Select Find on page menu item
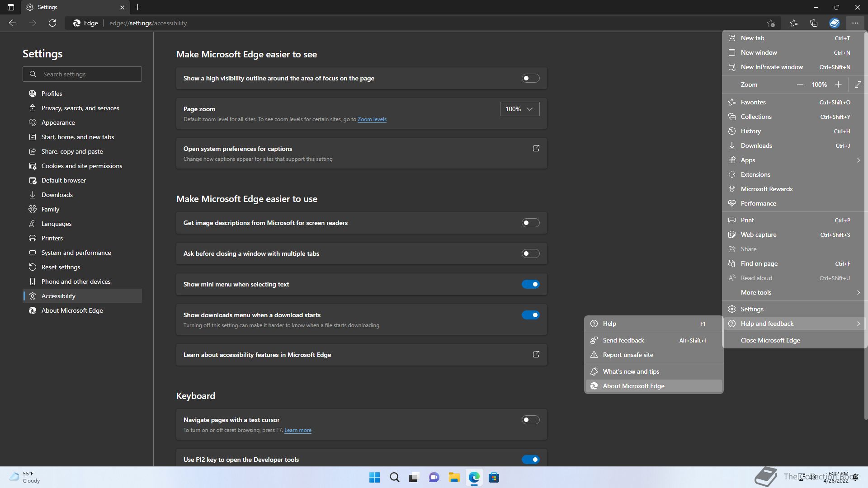This screenshot has height=488, width=868. pos(793,263)
